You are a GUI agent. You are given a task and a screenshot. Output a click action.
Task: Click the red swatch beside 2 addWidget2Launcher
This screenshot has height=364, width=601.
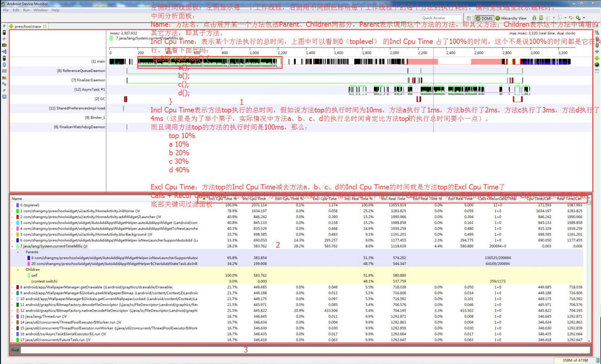pyautogui.click(x=17, y=217)
